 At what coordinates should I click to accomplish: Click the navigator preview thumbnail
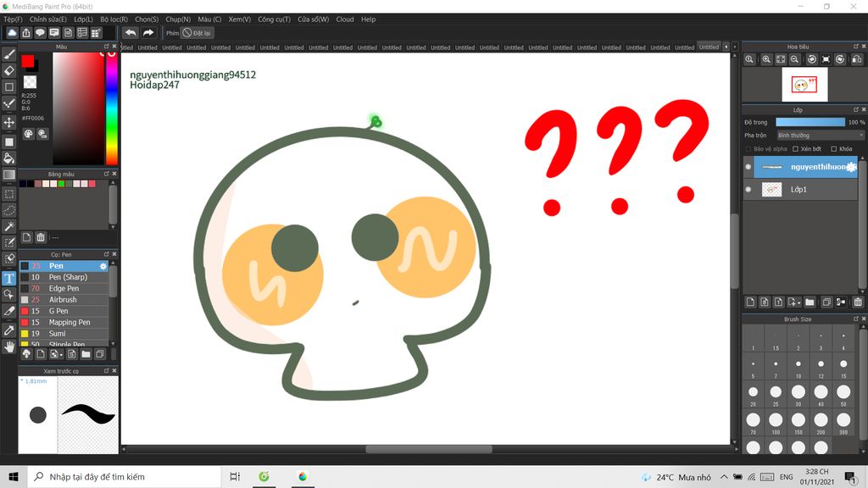pos(804,85)
